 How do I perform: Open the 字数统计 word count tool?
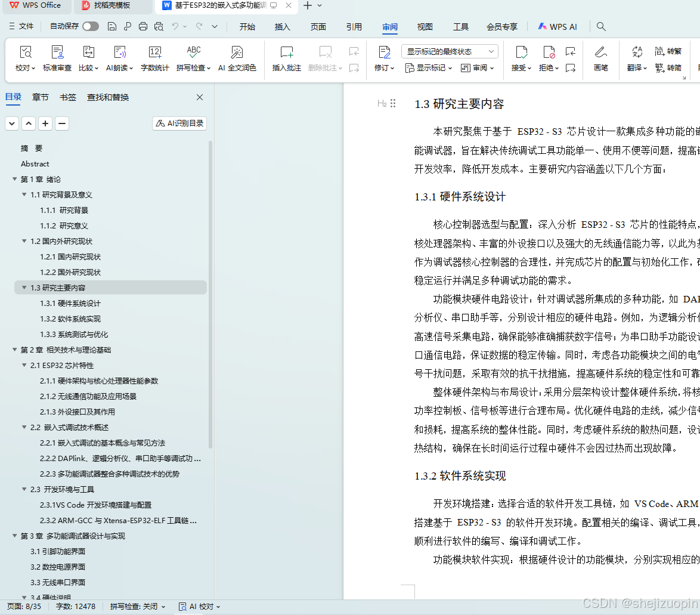(x=154, y=58)
